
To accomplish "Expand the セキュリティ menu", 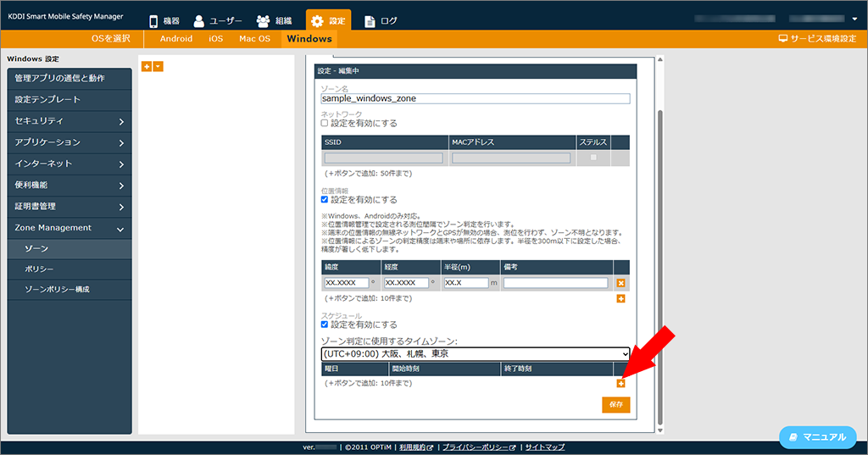I will coord(70,121).
